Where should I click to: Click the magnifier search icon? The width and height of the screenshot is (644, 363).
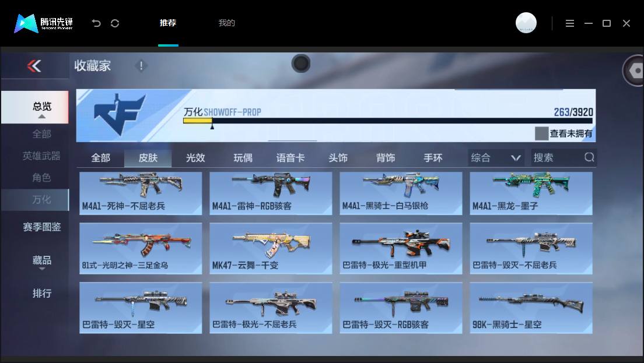[589, 157]
